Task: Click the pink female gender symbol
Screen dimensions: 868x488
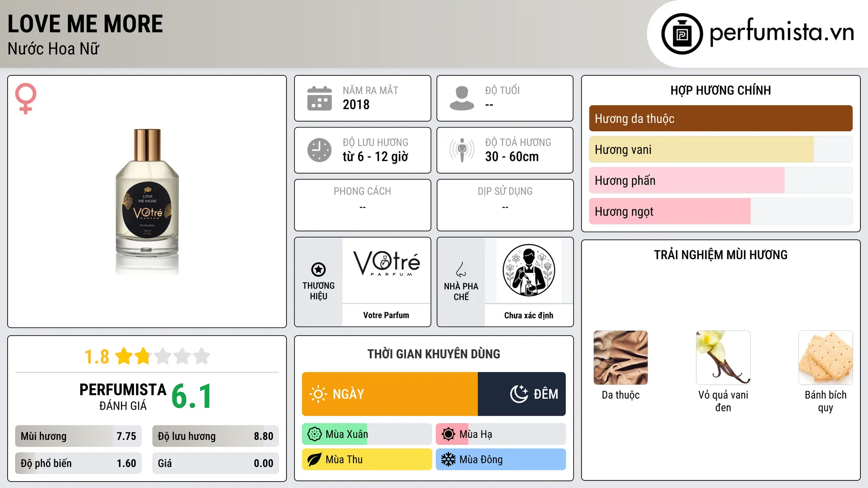Action: pyautogui.click(x=26, y=98)
